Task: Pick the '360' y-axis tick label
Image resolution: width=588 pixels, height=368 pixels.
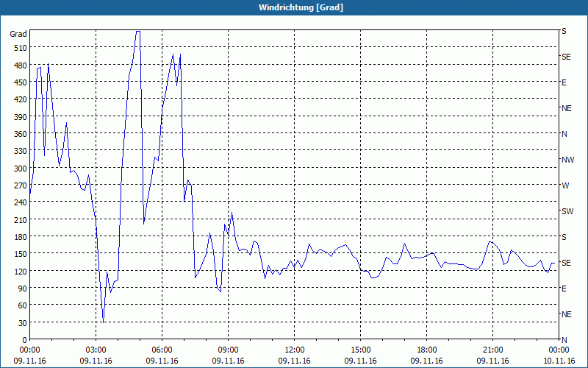Action: [21, 134]
